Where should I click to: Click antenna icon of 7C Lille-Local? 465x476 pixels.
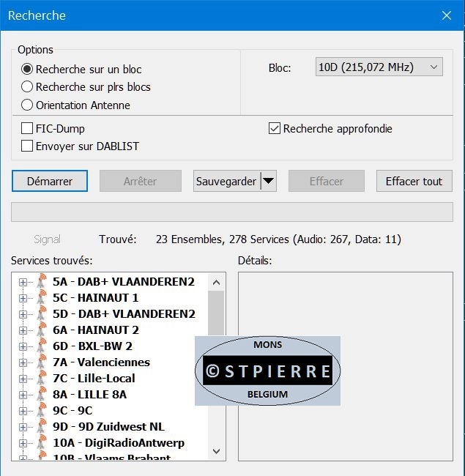point(42,377)
